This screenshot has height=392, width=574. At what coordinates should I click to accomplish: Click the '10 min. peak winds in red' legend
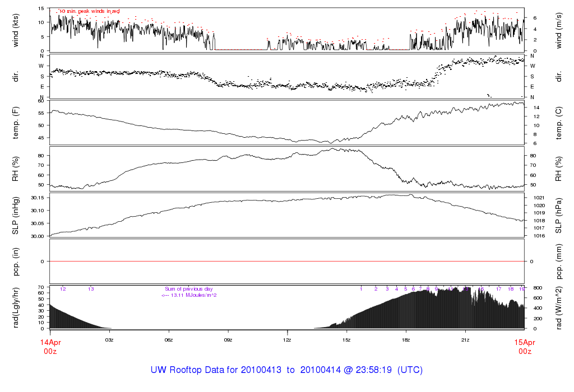point(89,11)
